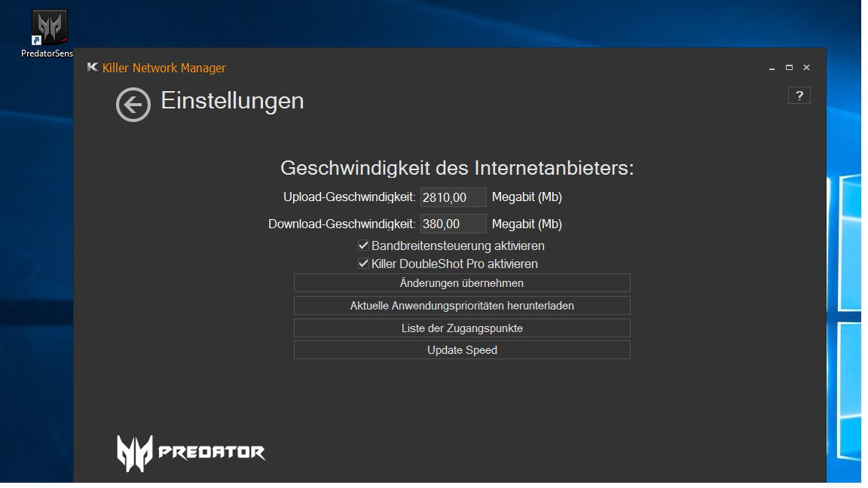Click the Geschwindigkeit des Internetanbieters heading
This screenshot has width=868, height=488.
[x=457, y=168]
